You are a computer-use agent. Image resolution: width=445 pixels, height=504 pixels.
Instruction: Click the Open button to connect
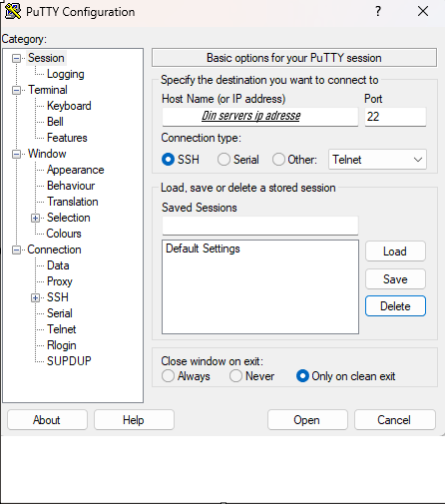pyautogui.click(x=307, y=420)
